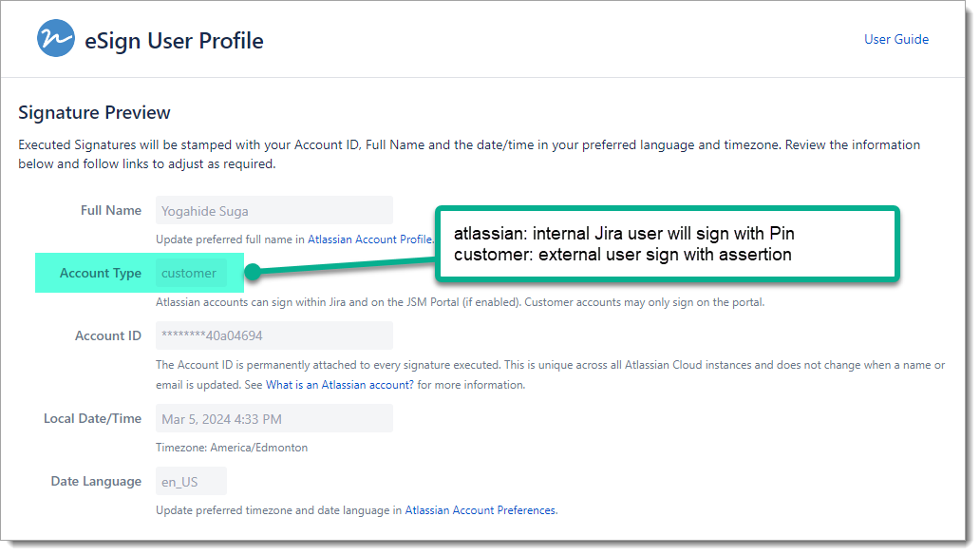The image size is (980, 555).
Task: Open the What is an Atlassian account link
Action: tap(340, 385)
